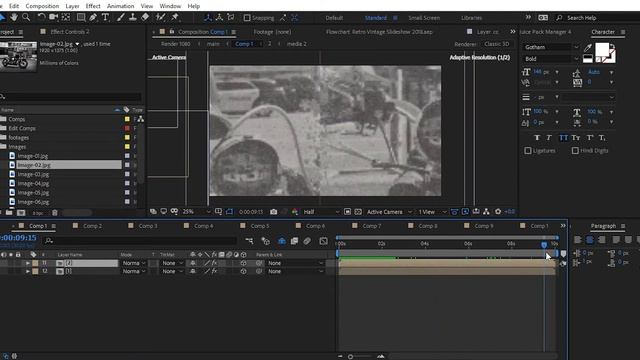The width and height of the screenshot is (640, 360).
Task: Click the Superscript button in Character panel
Action: point(590,138)
